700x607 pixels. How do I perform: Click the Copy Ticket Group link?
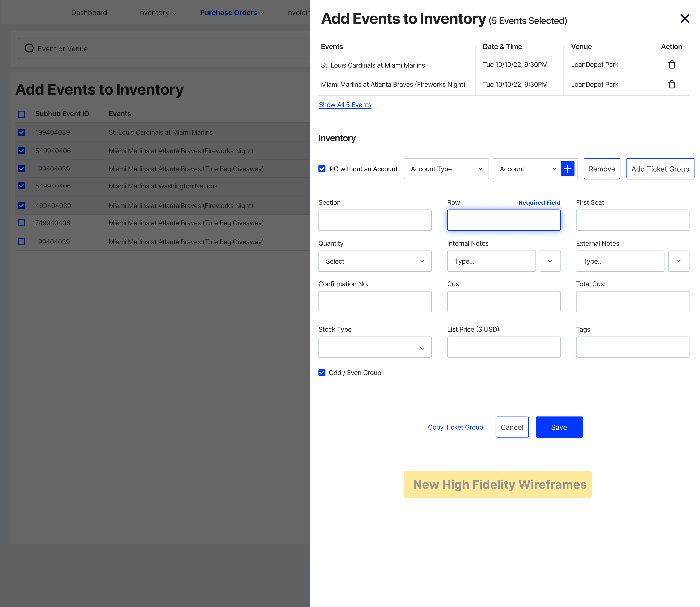coord(455,427)
